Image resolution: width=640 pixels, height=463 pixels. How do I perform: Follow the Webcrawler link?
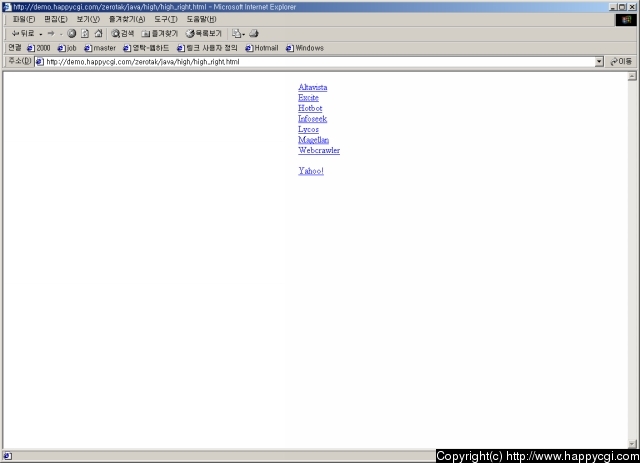pyautogui.click(x=319, y=150)
